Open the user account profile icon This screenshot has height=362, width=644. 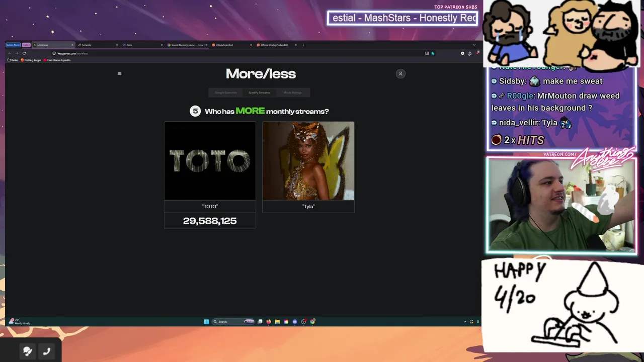[400, 74]
